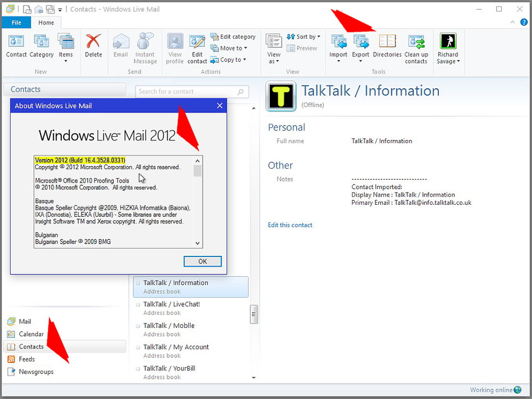Expand the Move to dropdown
532x399 pixels.
[x=228, y=48]
